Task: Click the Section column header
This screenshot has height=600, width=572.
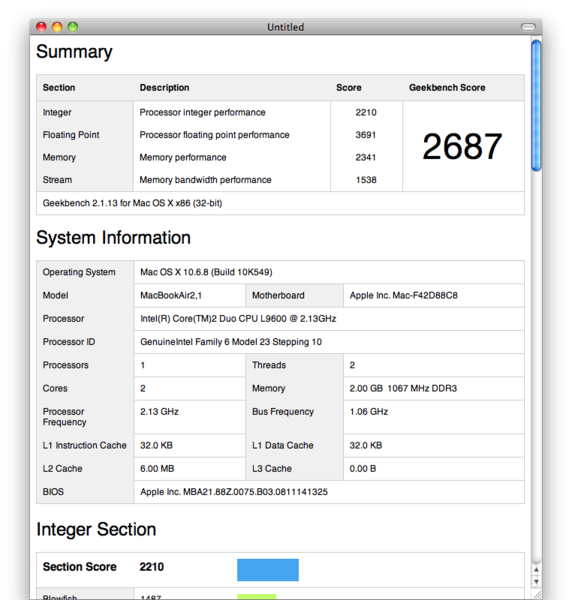Action: [59, 88]
